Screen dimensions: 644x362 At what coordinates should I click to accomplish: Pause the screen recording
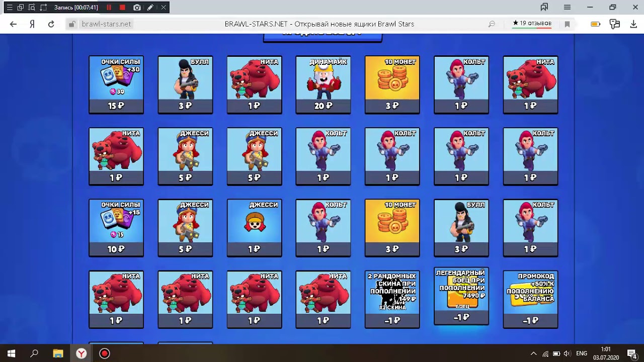click(109, 8)
